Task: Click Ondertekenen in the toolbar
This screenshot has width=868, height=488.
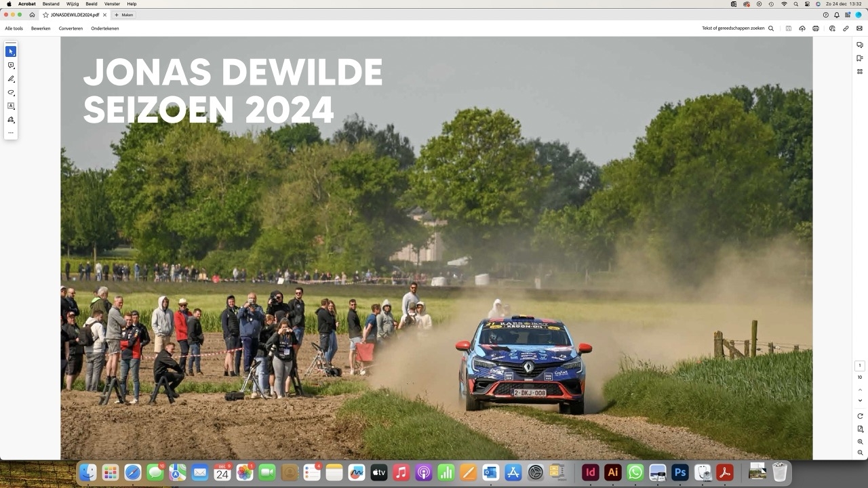Action: pyautogui.click(x=104, y=28)
